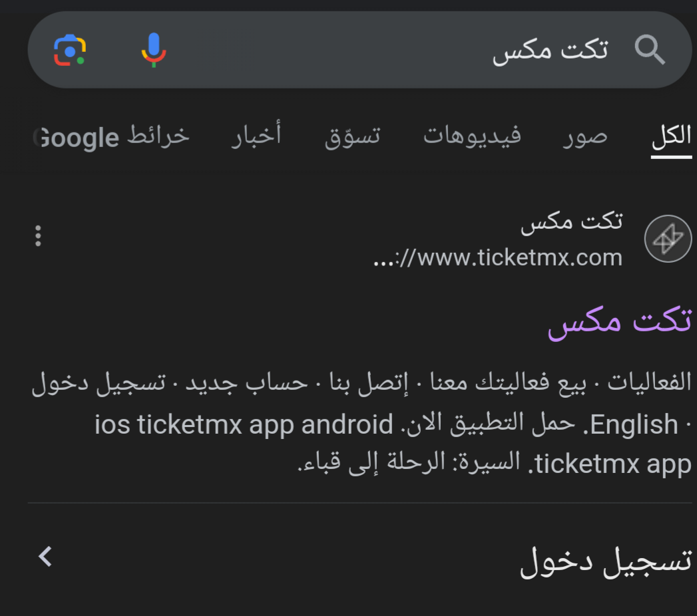The image size is (697, 616).
Task: Click الفعاليات at start of snippet
Action: [650, 381]
